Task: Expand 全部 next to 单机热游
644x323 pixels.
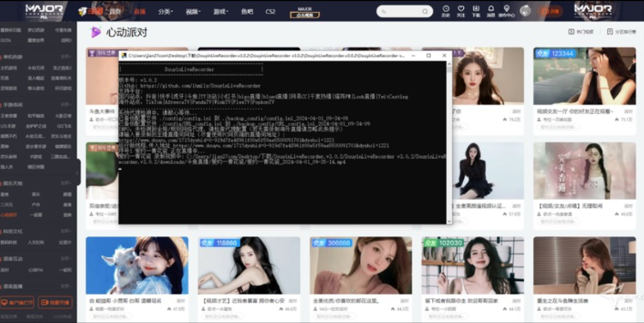Action: tap(66, 57)
